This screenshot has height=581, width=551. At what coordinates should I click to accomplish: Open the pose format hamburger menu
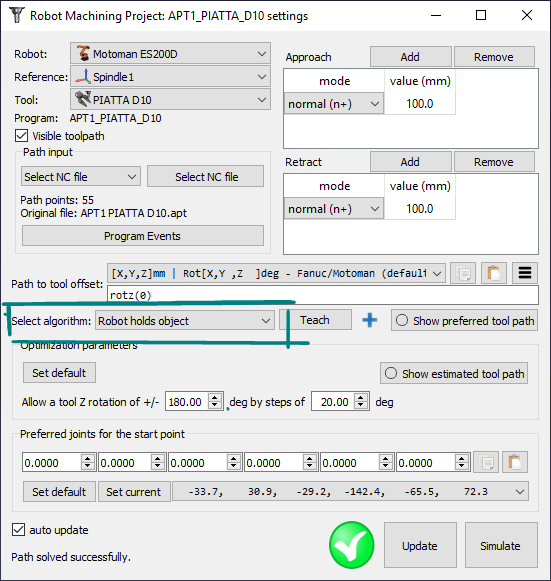525,273
